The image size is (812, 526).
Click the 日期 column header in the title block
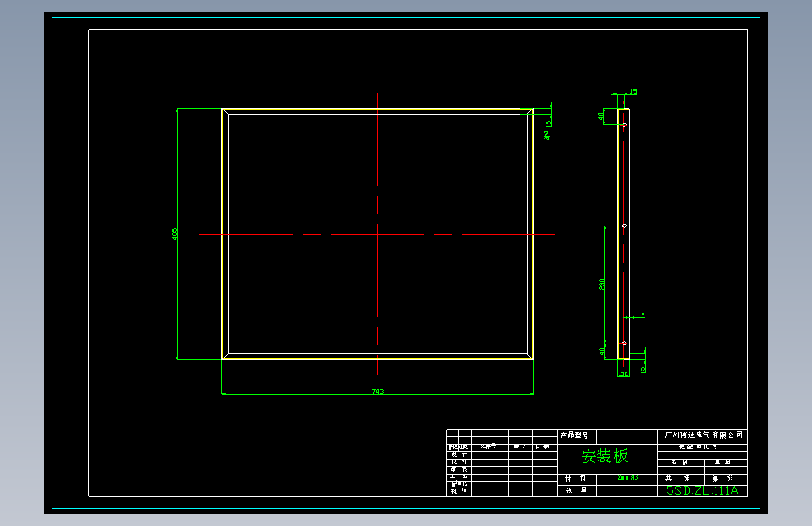click(x=542, y=446)
